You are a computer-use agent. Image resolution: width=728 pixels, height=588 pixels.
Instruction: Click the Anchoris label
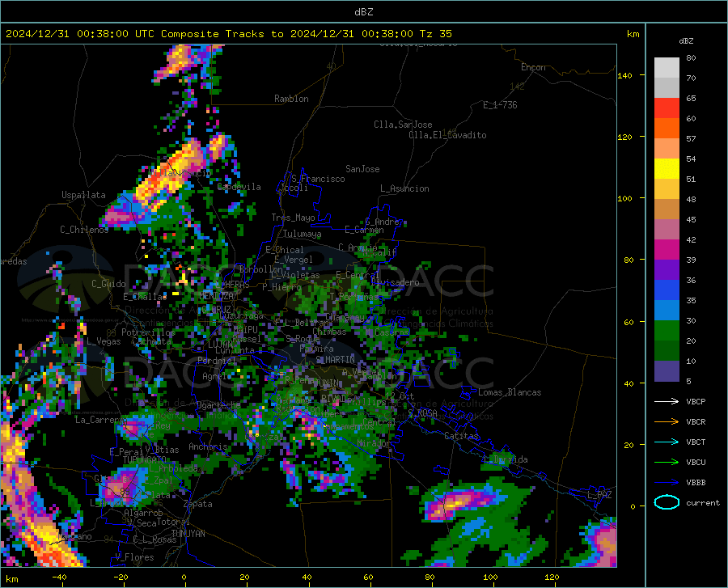pos(208,446)
